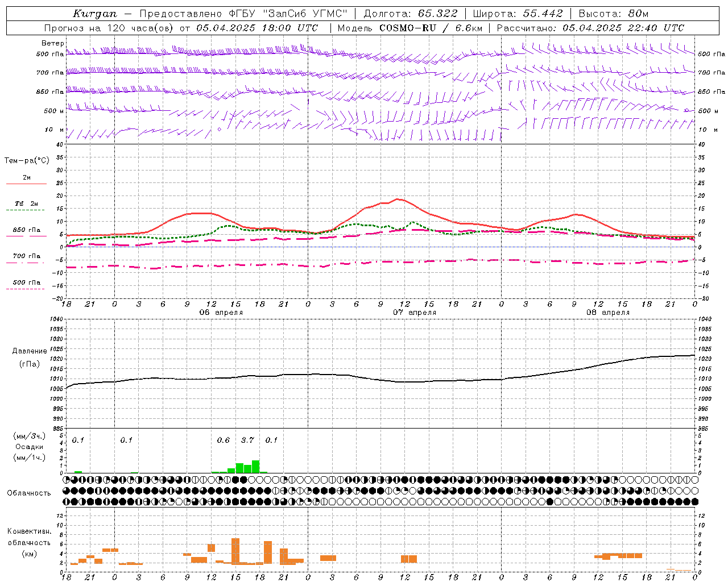Click the 3.7 precipitation total value

[x=247, y=440]
